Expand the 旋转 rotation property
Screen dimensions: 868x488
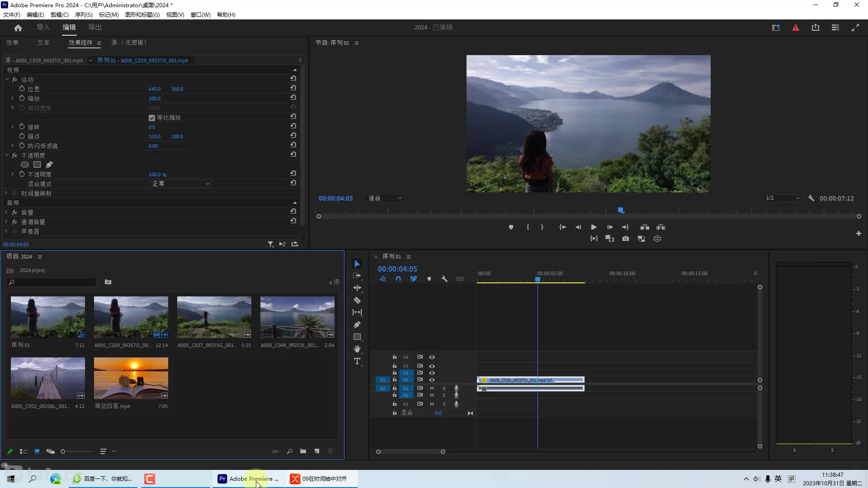[x=12, y=127]
